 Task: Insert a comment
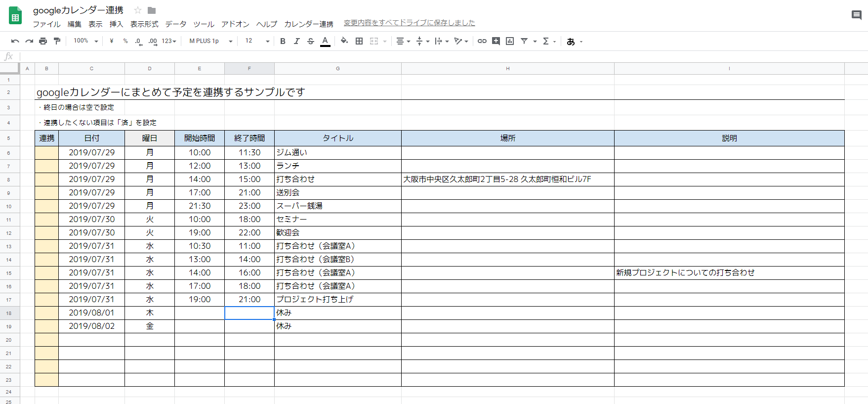coord(496,41)
